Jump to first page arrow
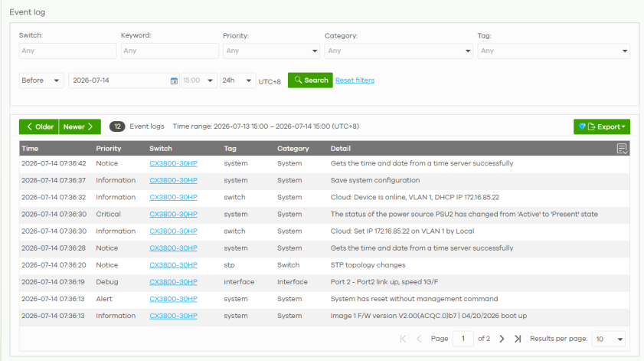Image resolution: width=644 pixels, height=361 pixels. 403,339
